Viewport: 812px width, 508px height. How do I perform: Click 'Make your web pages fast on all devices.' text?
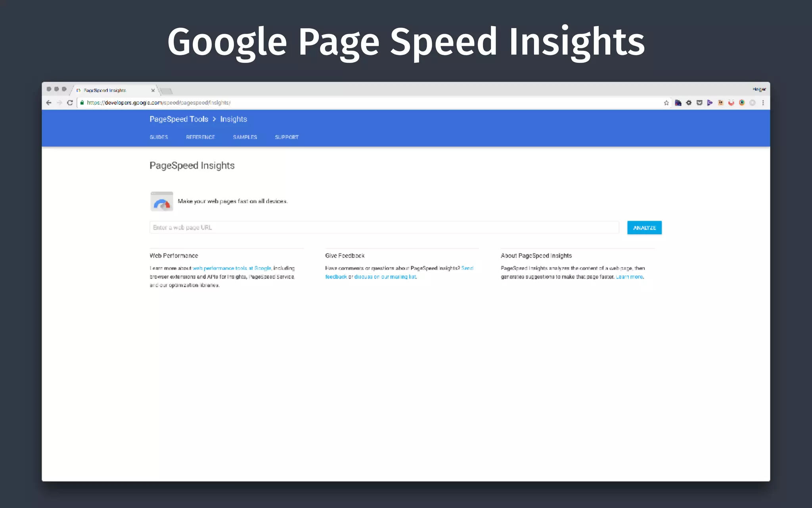click(x=233, y=201)
